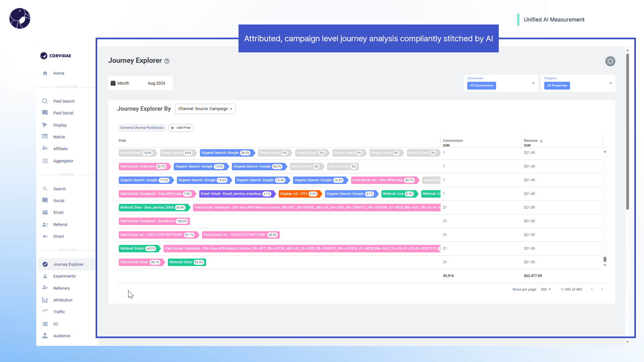The height and width of the screenshot is (362, 644).
Task: Open the settings gear in the top right
Action: (610, 61)
